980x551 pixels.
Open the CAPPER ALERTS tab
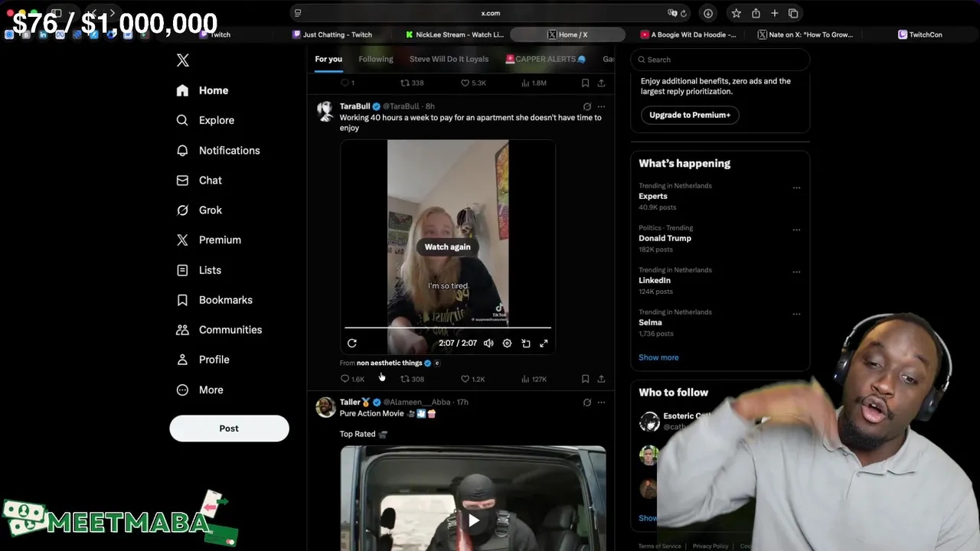click(546, 59)
